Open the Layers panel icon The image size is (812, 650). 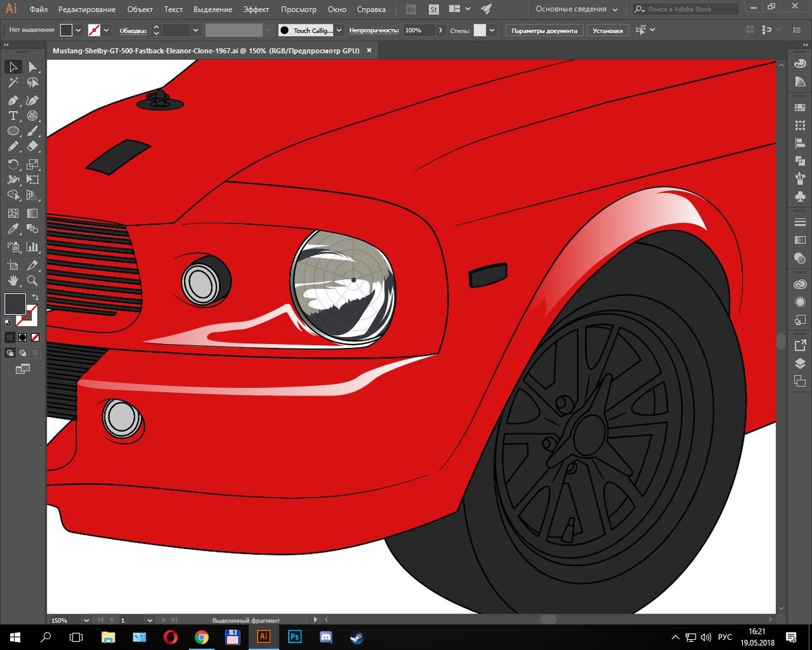(x=800, y=364)
